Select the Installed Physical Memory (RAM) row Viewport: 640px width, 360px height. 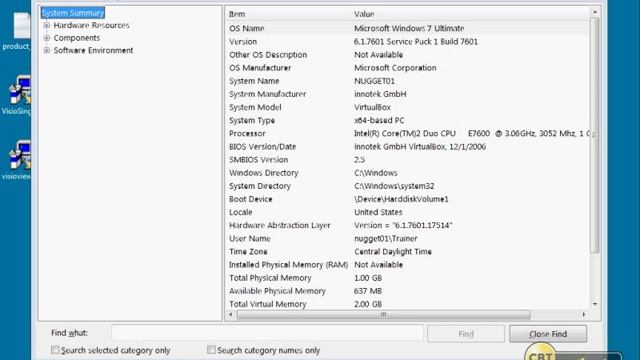[x=407, y=264]
